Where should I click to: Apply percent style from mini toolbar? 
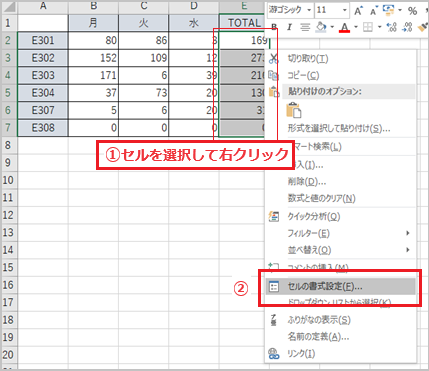point(413,11)
